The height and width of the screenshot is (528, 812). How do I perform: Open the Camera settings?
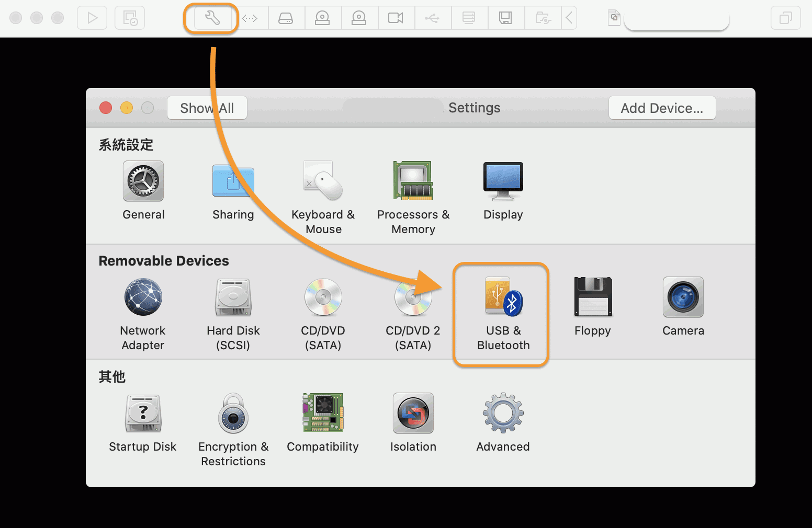(683, 298)
